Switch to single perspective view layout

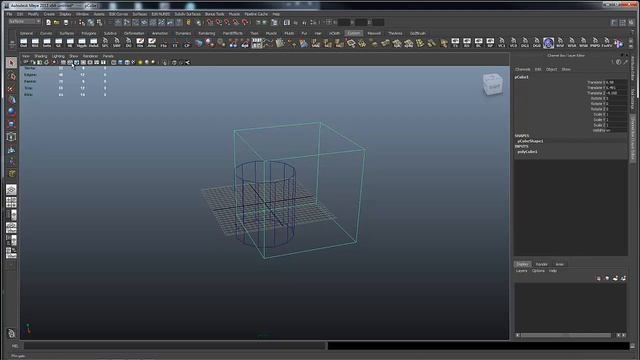pyautogui.click(x=11, y=190)
